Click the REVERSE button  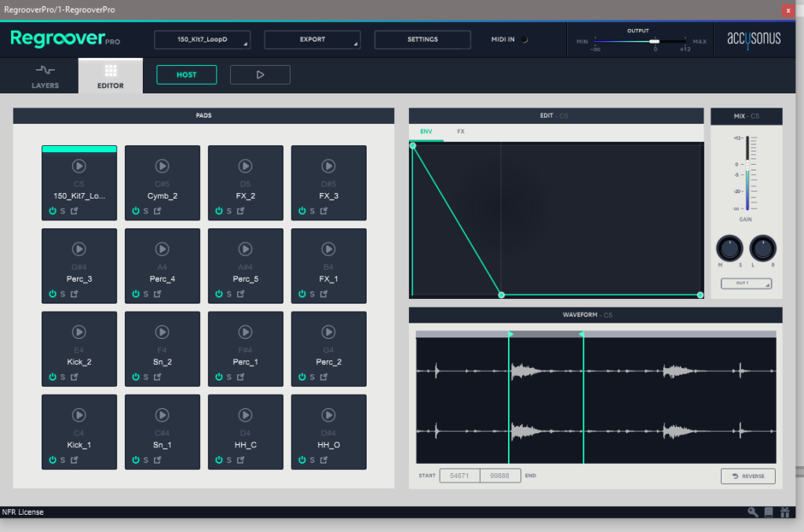[x=747, y=476]
